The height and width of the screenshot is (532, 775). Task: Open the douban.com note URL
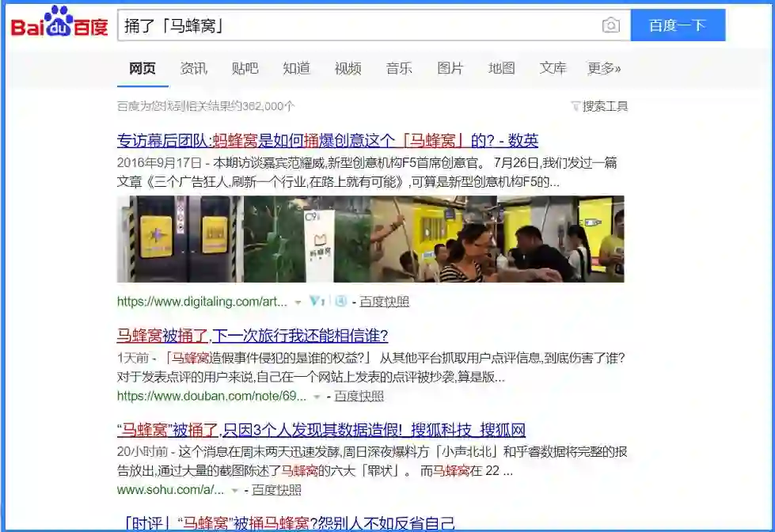211,396
